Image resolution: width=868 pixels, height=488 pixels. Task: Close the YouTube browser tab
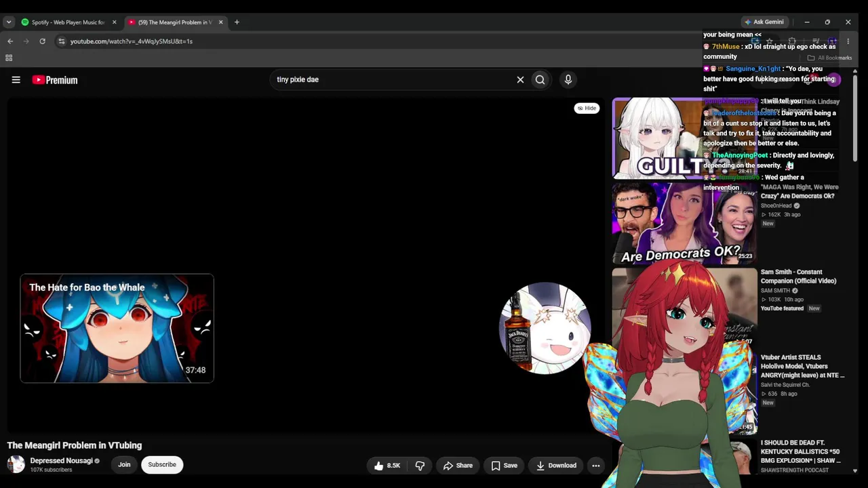[220, 22]
